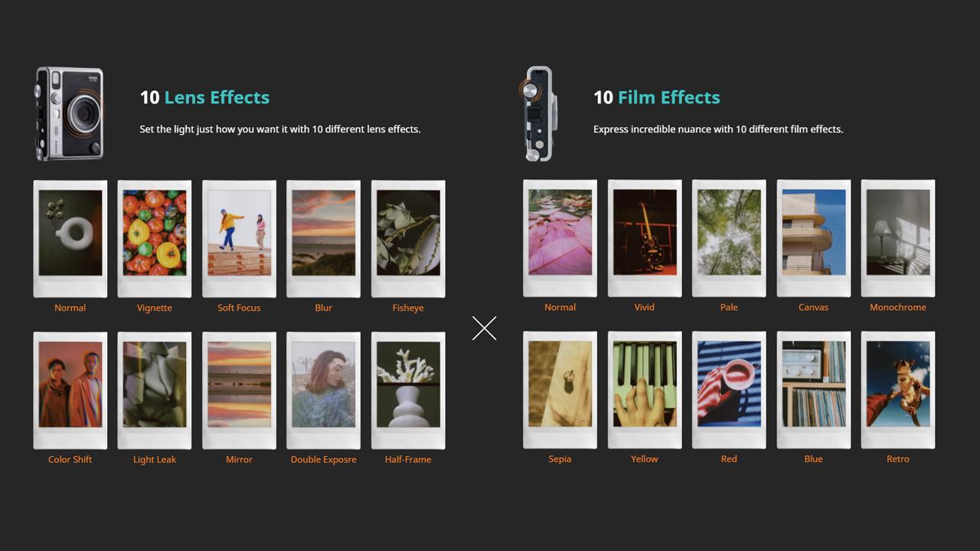The image size is (980, 551).
Task: Click the 'Light Leak' label text
Action: click(155, 459)
